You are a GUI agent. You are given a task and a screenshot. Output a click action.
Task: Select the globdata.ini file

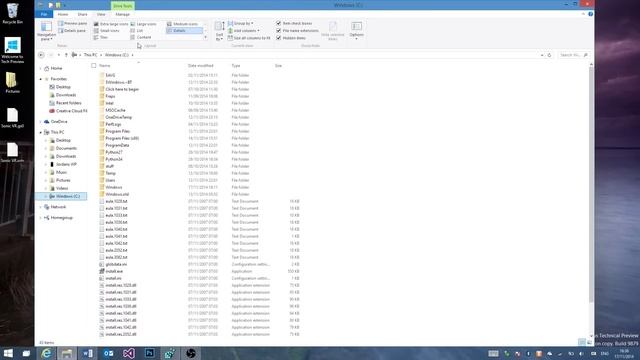tap(113, 264)
